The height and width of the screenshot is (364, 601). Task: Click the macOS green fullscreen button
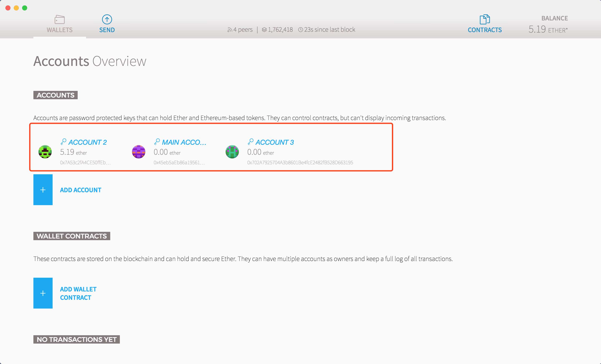[x=25, y=8]
